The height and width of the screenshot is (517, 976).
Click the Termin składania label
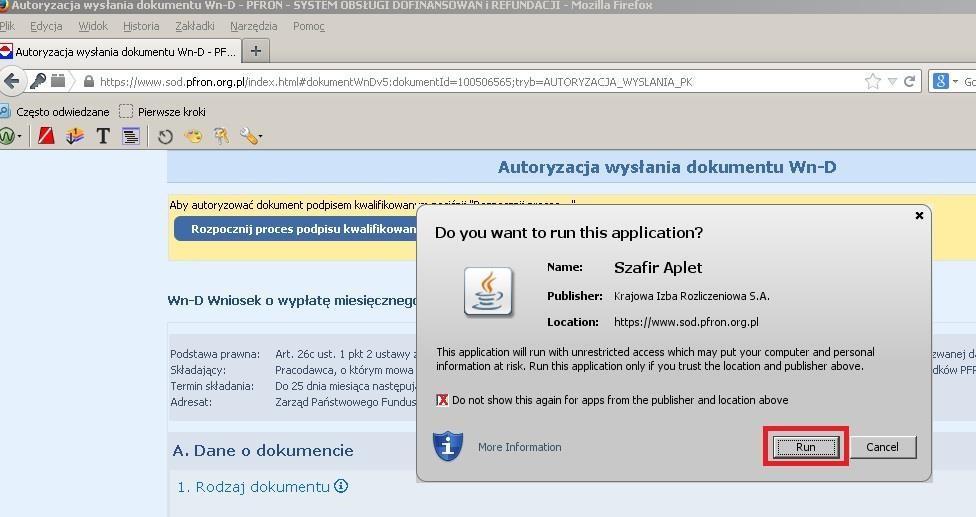click(212, 386)
